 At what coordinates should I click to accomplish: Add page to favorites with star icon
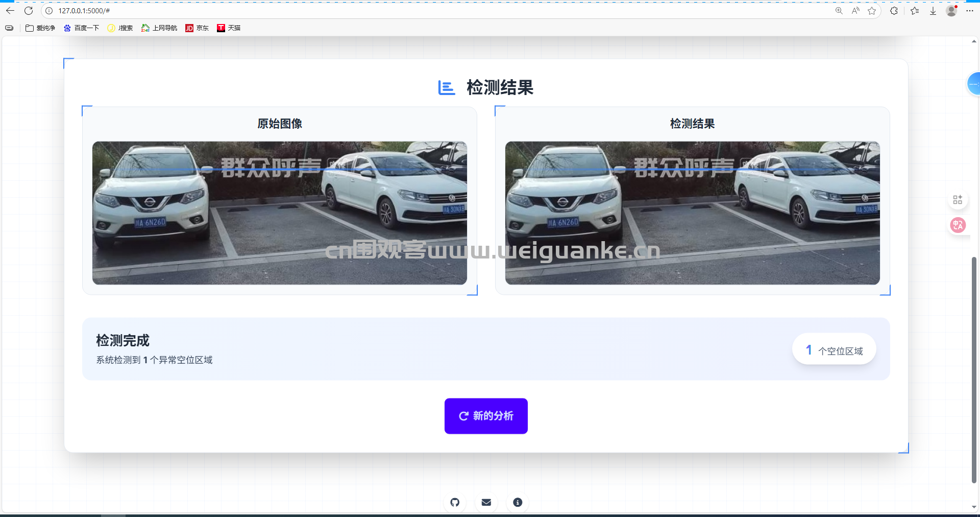click(x=872, y=11)
